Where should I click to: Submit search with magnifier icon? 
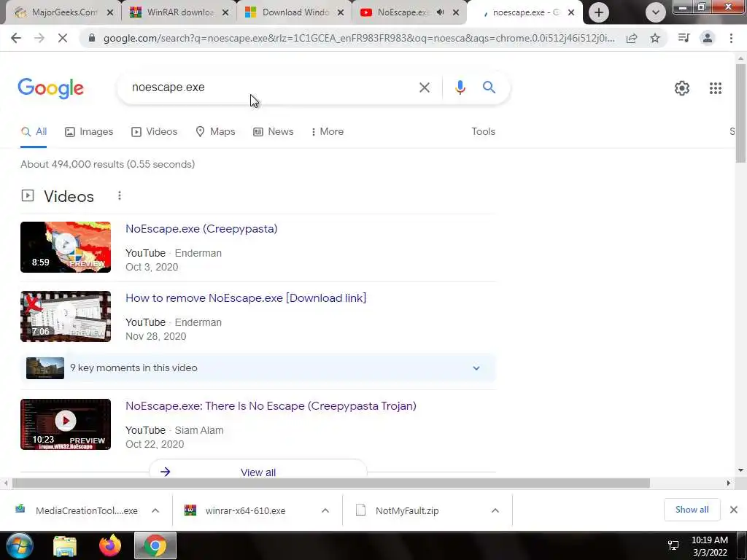[489, 87]
